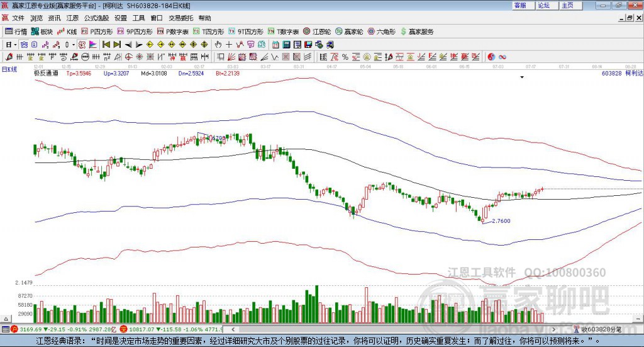Viewport: 644px width, 347px height.
Task: Select the crosshair cursor tool
Action: [229, 45]
